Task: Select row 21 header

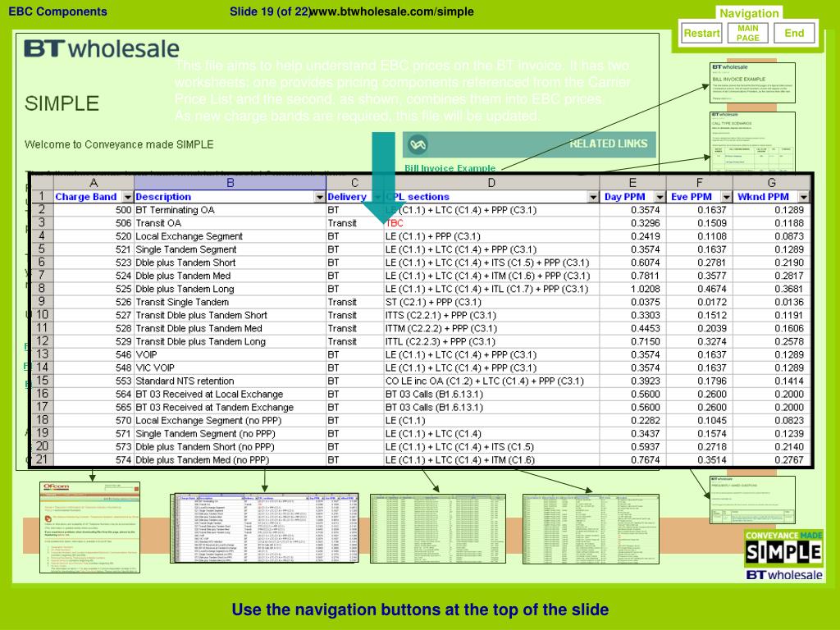Action: 42,459
